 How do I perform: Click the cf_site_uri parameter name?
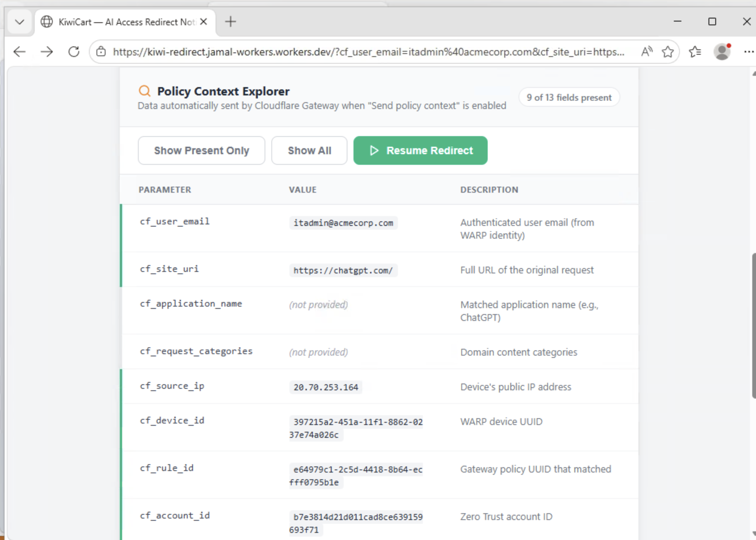click(169, 269)
